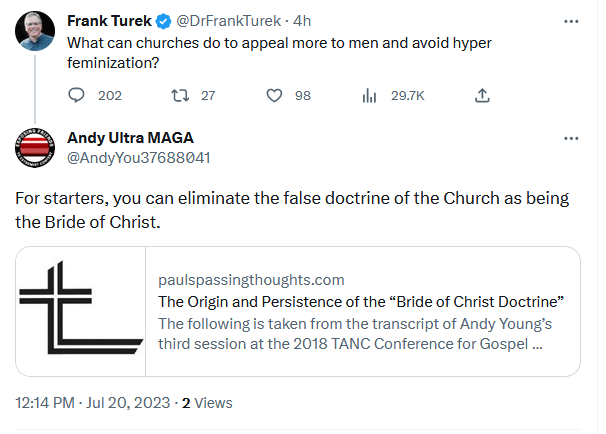This screenshot has height=434, width=606.
Task: Open the "Bride of Christ Doctrine" article title
Action: click(x=363, y=302)
